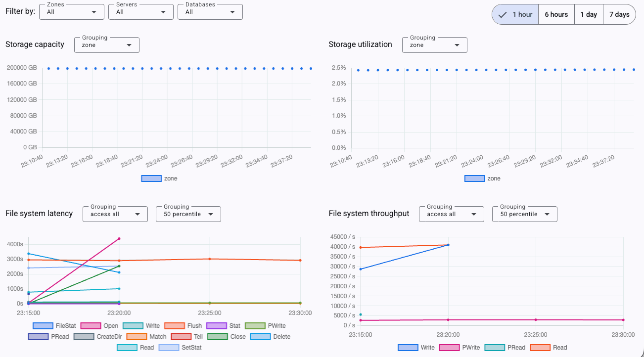The height and width of the screenshot is (357, 644).
Task: Click the selected 1 hour range button
Action: tap(515, 14)
